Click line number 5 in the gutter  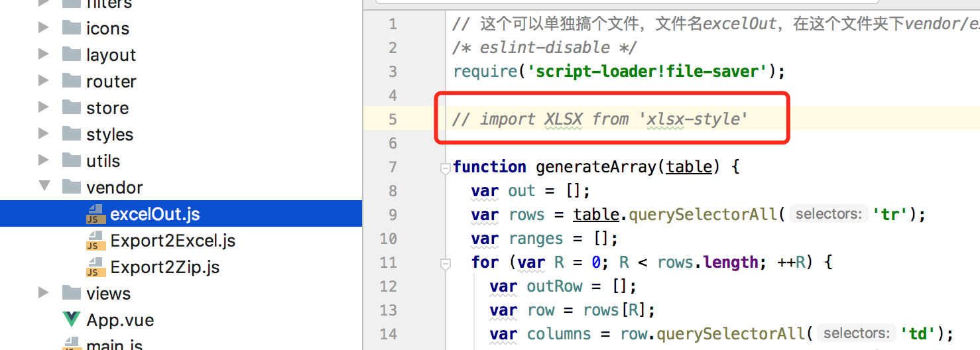coord(393,119)
